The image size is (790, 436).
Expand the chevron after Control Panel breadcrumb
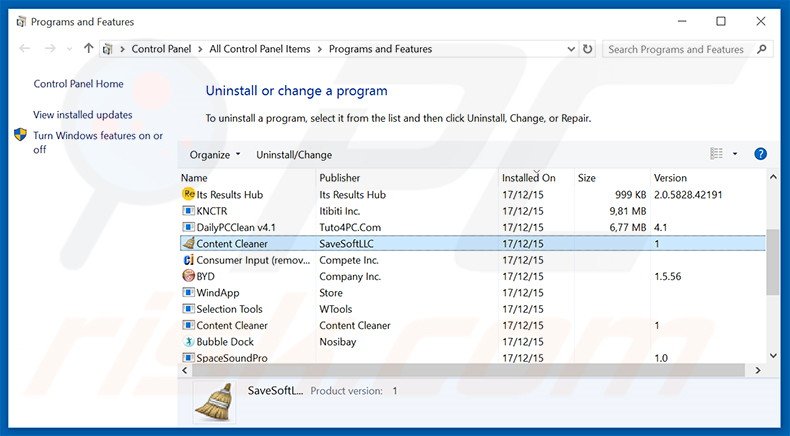200,49
